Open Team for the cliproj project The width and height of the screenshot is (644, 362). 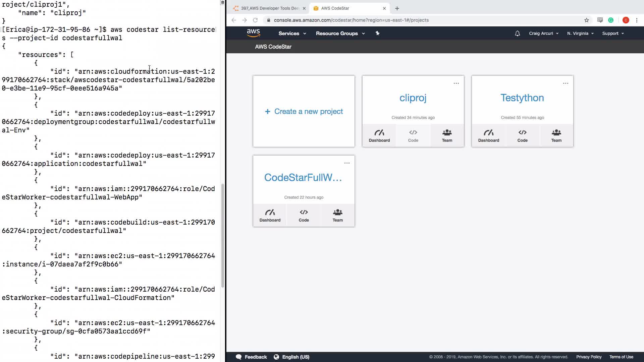pos(447,135)
